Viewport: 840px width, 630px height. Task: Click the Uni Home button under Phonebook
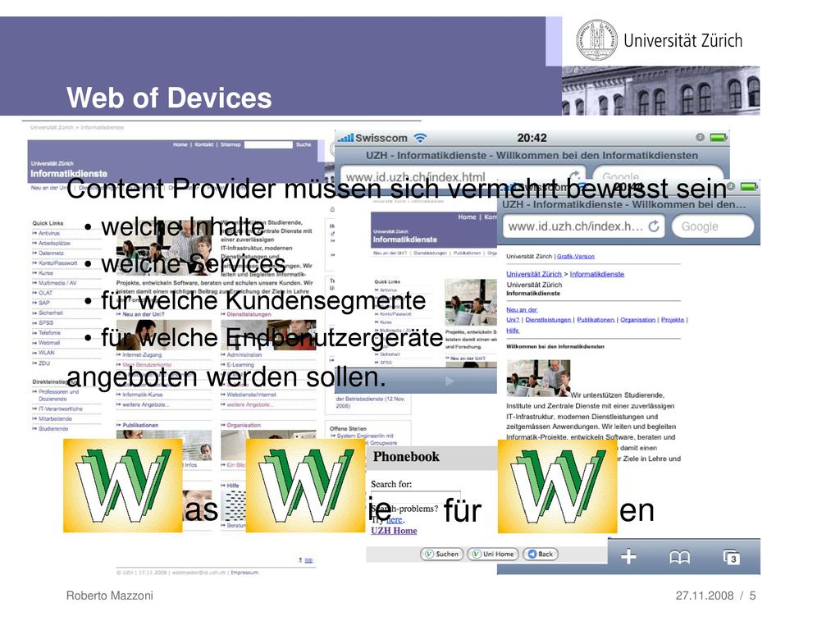[493, 554]
